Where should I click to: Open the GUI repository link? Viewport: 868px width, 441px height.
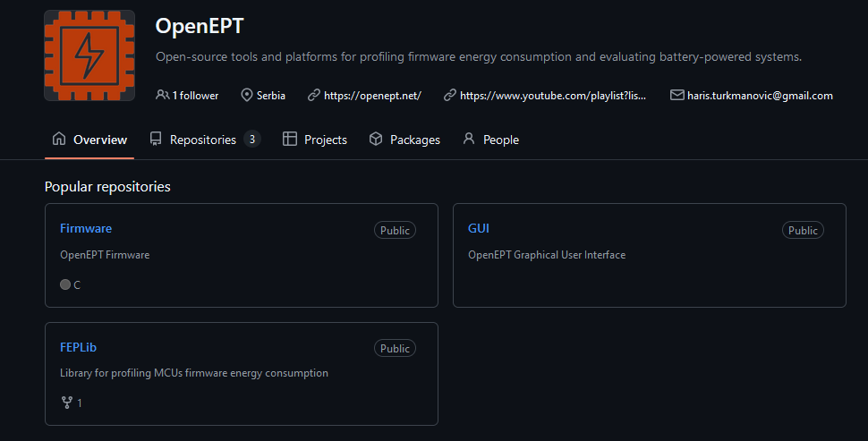click(x=479, y=228)
